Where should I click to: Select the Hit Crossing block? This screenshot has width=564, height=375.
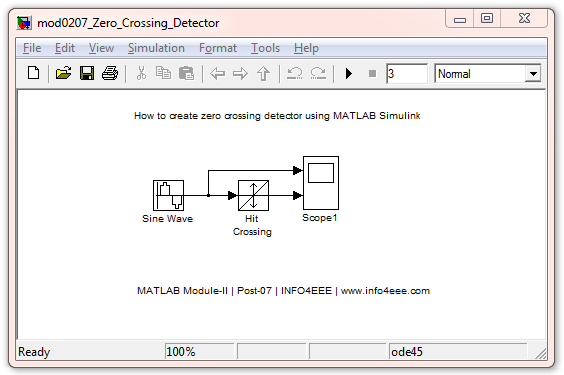[253, 195]
